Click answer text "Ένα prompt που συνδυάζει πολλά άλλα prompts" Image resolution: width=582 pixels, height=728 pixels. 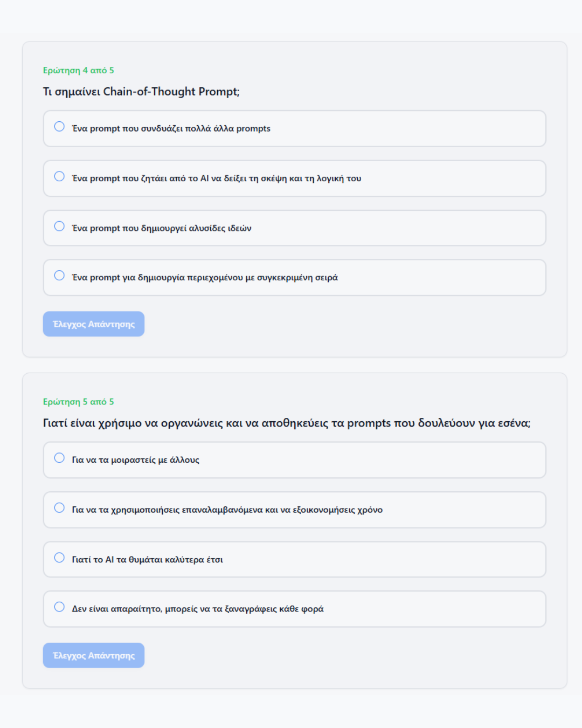(171, 128)
